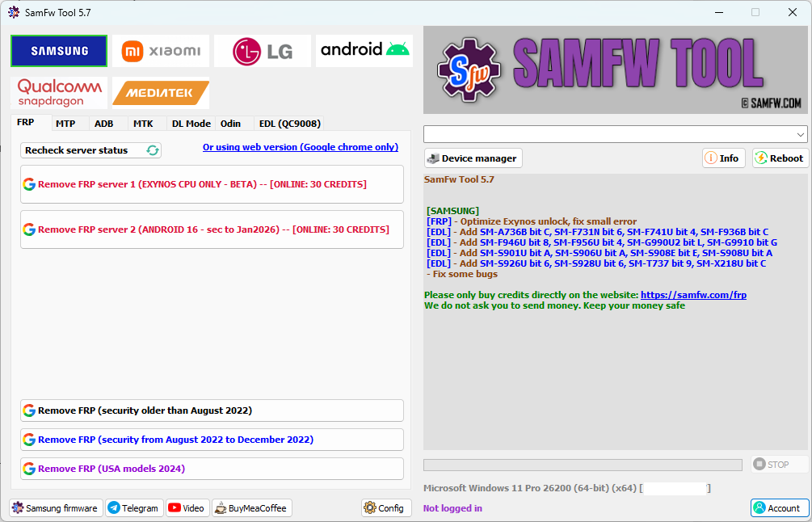The image size is (812, 522).
Task: Open the web version Google Chrome link
Action: pyautogui.click(x=301, y=147)
